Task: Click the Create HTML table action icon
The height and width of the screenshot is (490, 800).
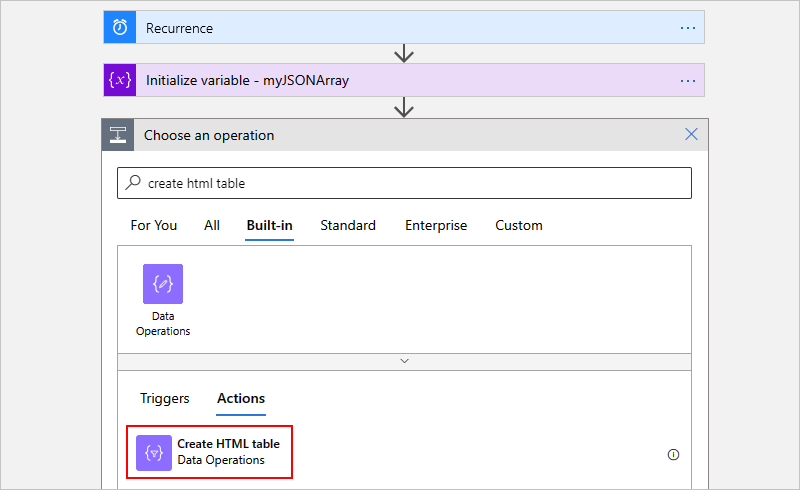Action: coord(154,452)
